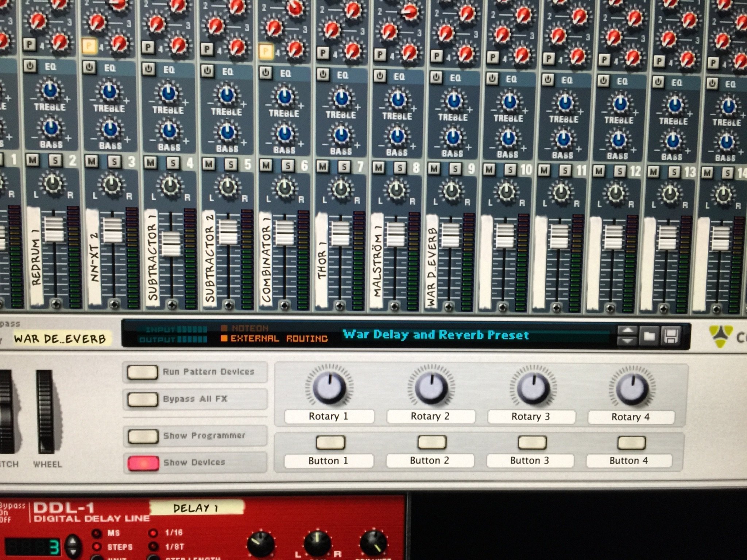Click the Thor 1 channel fader
This screenshot has height=560, width=747.
pyautogui.click(x=340, y=233)
